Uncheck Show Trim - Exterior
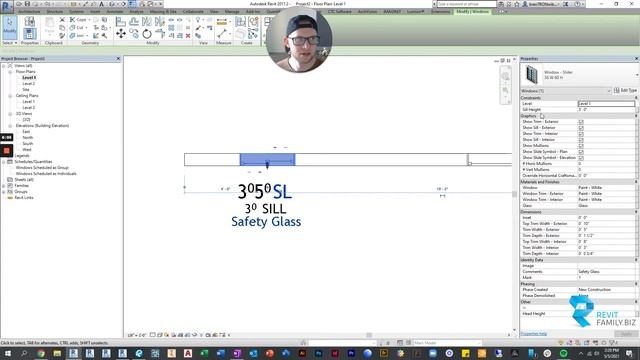Viewport: 640px width, 360px height. click(581, 122)
